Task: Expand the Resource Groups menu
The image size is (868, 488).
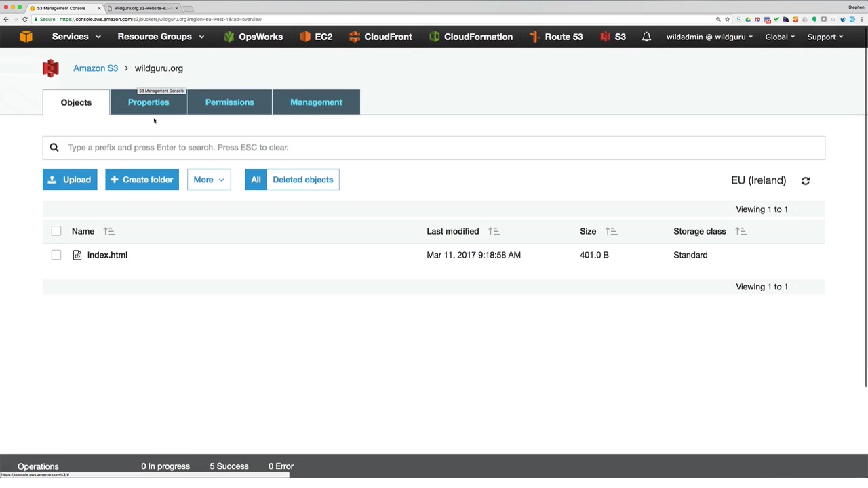Action: click(161, 37)
